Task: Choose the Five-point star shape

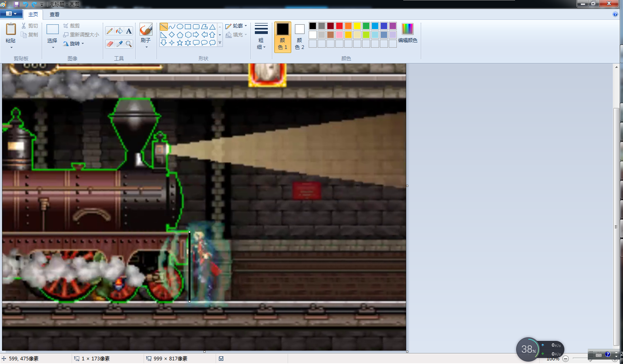Action: [x=180, y=43]
